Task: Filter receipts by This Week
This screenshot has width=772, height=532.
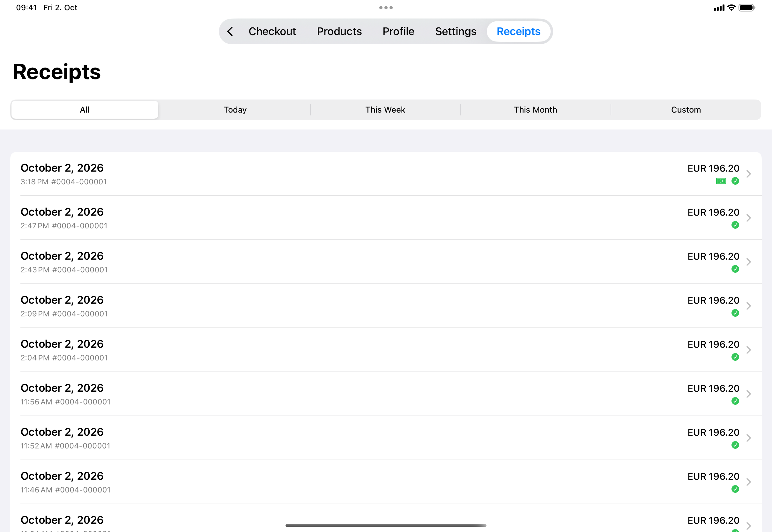Action: (385, 110)
